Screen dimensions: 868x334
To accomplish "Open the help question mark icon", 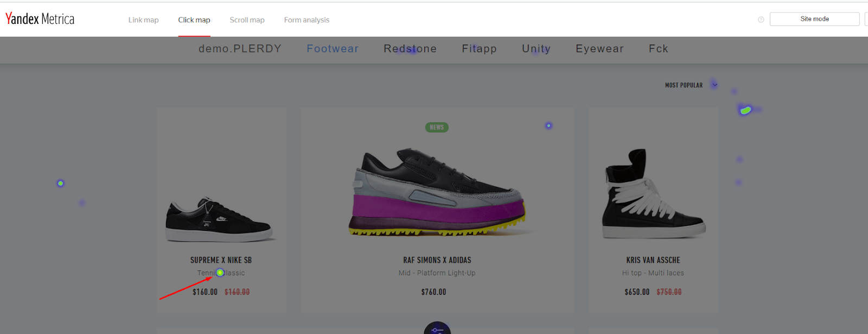I will point(761,20).
